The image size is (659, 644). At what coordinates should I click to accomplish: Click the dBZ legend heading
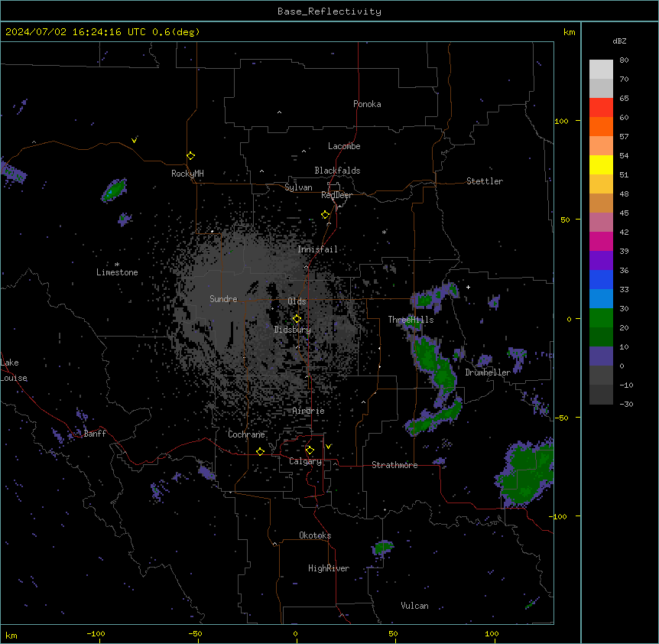tap(619, 41)
